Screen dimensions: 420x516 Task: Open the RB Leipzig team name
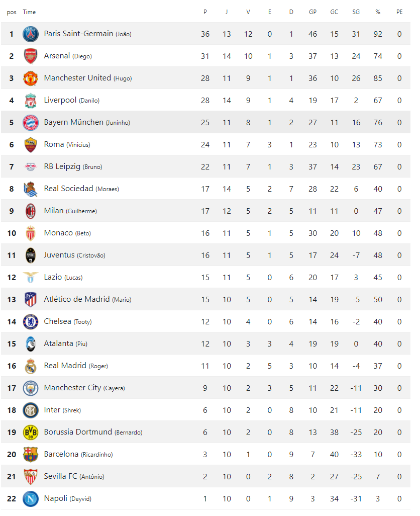pyautogui.click(x=62, y=166)
